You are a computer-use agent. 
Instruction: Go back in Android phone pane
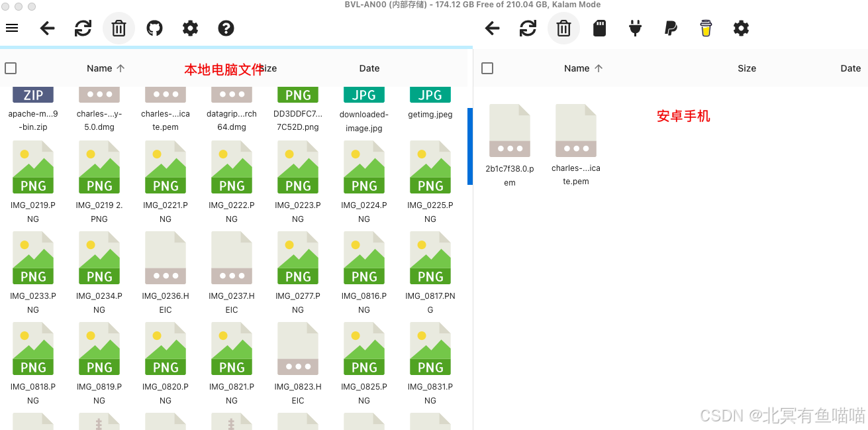(x=492, y=28)
